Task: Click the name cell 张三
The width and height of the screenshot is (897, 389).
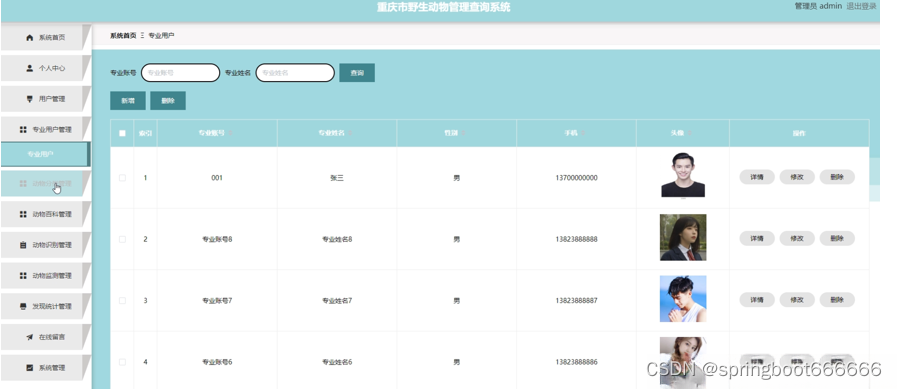Action: click(337, 178)
